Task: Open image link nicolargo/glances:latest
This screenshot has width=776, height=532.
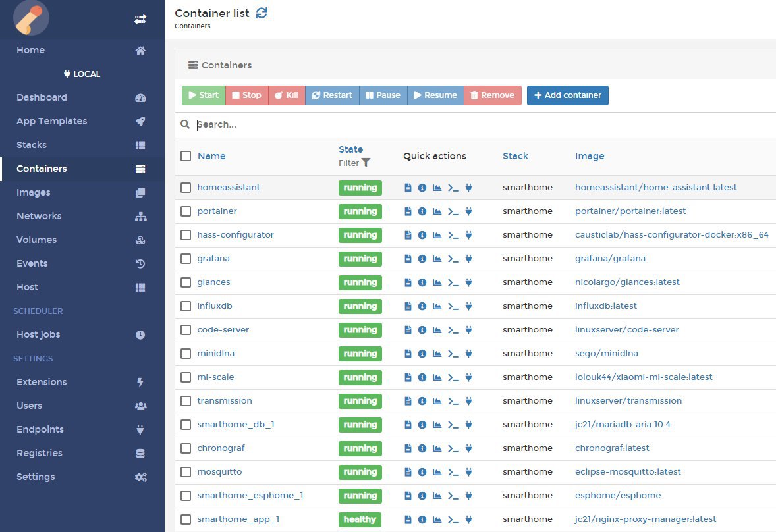Action: [x=627, y=283]
